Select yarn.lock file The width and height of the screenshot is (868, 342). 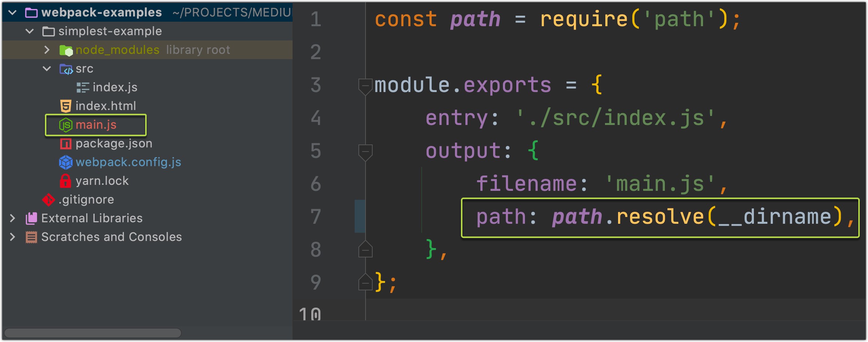click(x=102, y=181)
